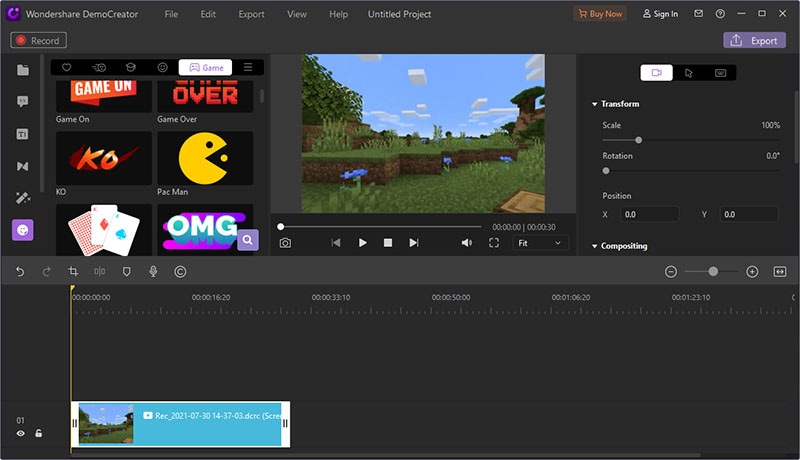
Task: Jump to the next frame
Action: [x=414, y=243]
